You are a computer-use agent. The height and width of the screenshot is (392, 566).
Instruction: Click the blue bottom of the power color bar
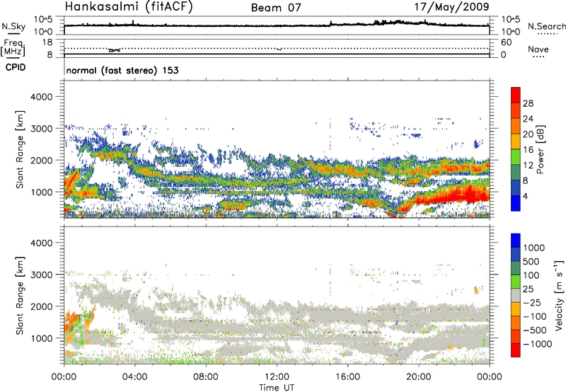(516, 203)
